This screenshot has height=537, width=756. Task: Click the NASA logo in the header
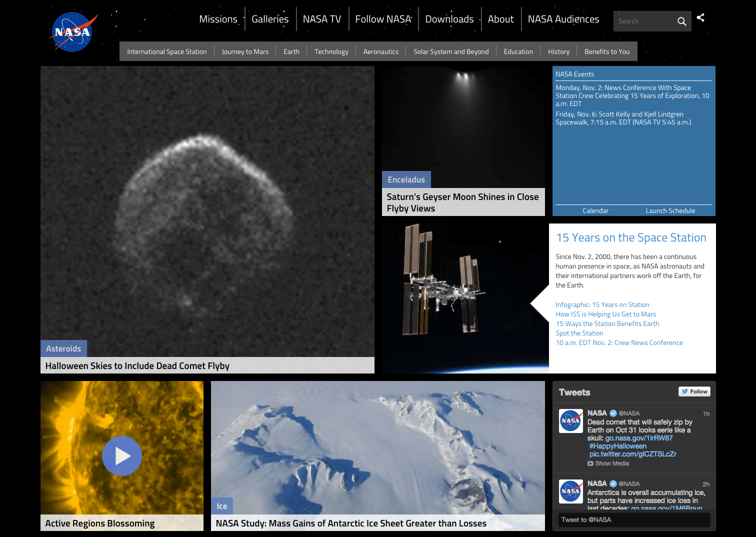tap(73, 32)
